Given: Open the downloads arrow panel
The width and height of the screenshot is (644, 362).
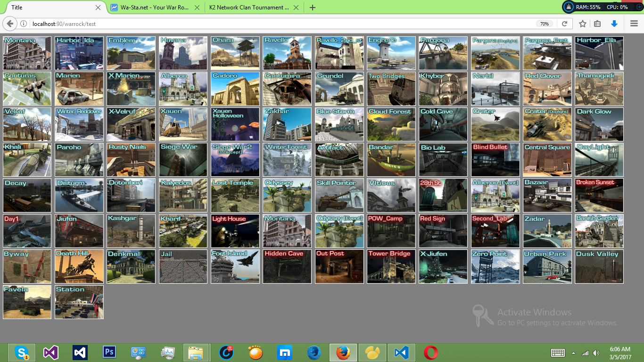Looking at the screenshot, I should (x=614, y=24).
